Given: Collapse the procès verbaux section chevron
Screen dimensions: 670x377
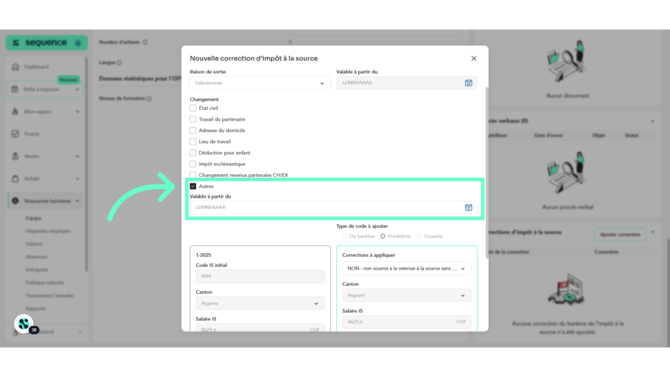Looking at the screenshot, I should point(652,121).
